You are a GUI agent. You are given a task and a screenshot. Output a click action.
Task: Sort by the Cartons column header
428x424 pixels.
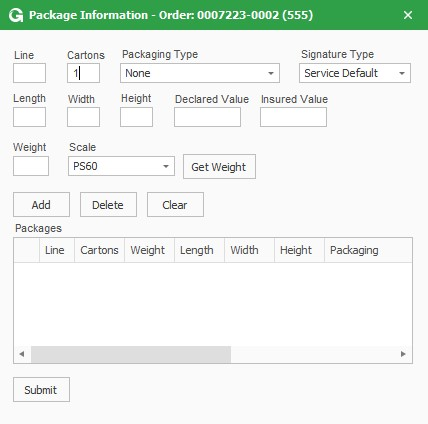coord(99,250)
